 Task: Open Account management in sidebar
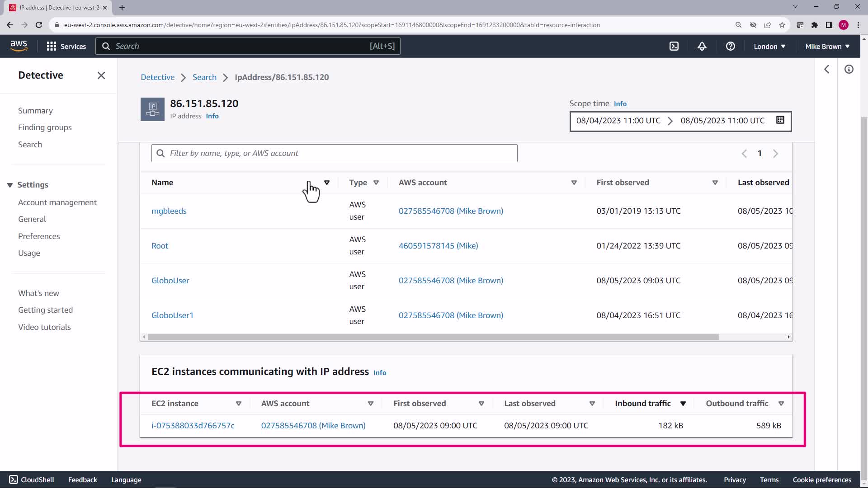click(57, 202)
